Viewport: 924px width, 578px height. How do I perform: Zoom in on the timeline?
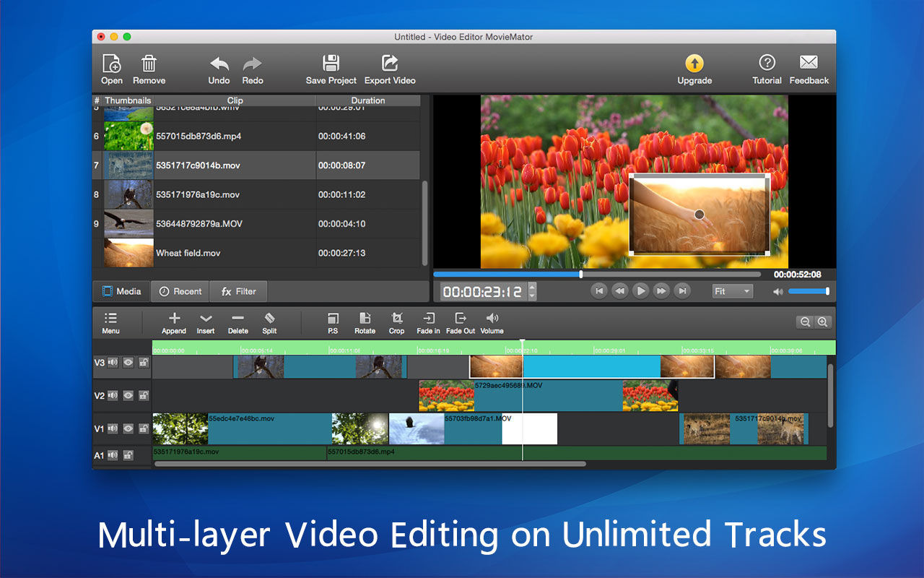822,322
